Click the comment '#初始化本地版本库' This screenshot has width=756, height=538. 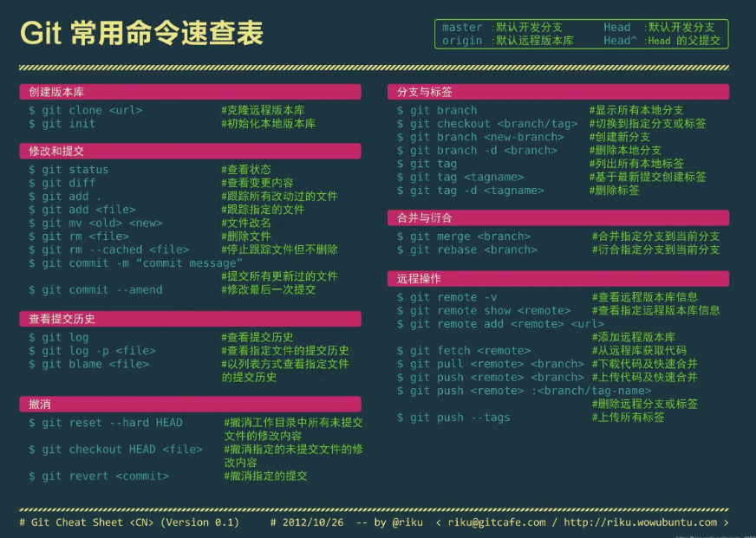[x=269, y=124]
